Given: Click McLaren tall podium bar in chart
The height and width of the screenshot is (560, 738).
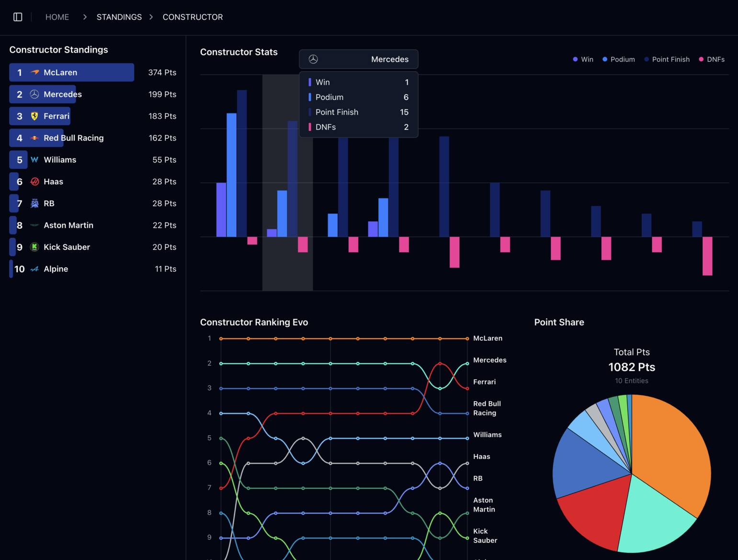Looking at the screenshot, I should click(x=231, y=175).
